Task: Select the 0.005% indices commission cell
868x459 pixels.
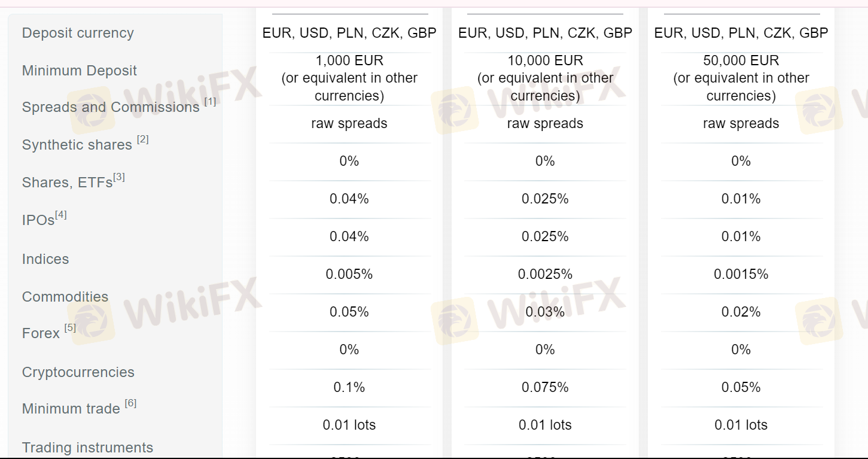Action: 349,274
